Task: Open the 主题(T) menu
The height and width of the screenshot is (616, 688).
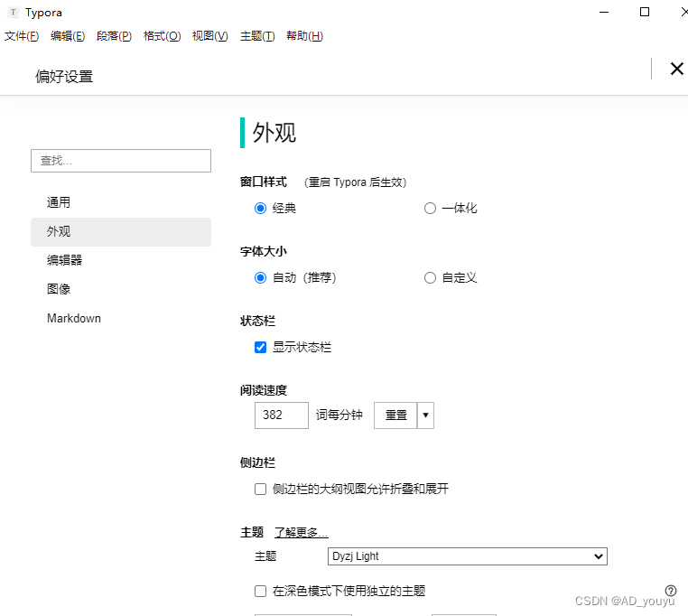Action: (257, 36)
